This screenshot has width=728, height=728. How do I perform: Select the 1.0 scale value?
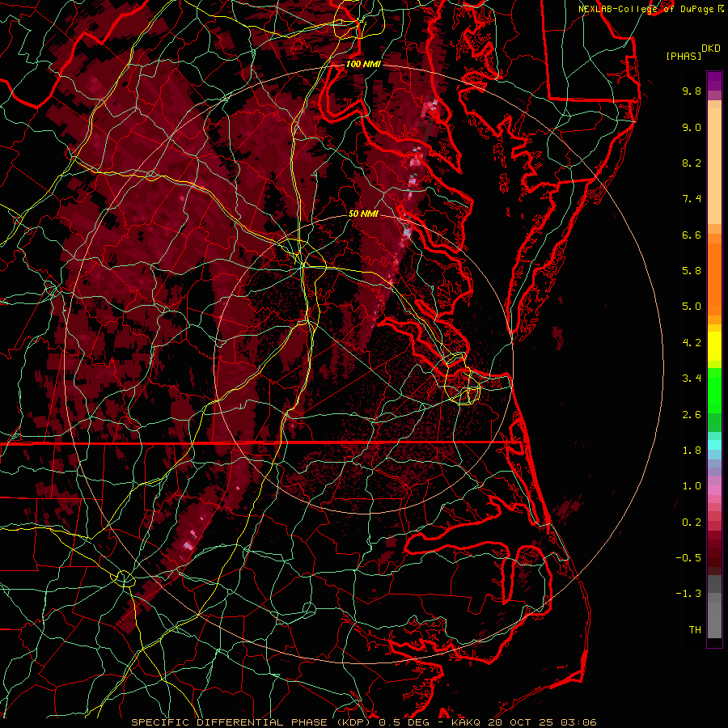(692, 486)
